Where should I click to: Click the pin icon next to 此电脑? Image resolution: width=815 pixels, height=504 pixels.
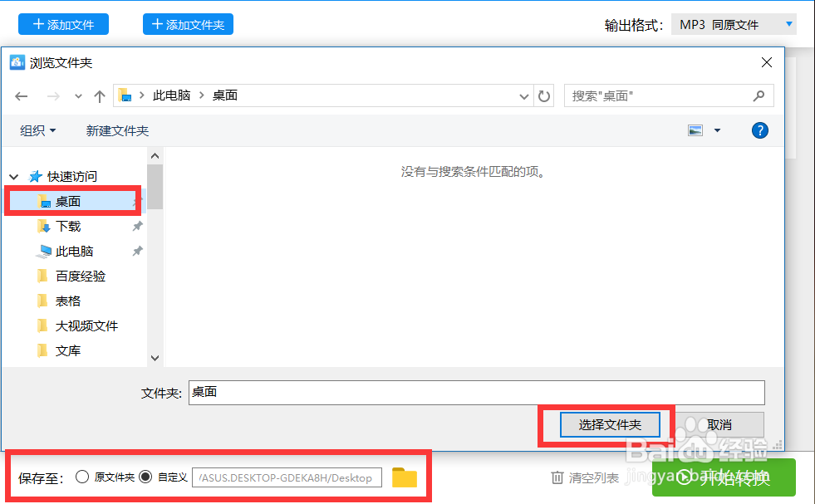coord(137,251)
